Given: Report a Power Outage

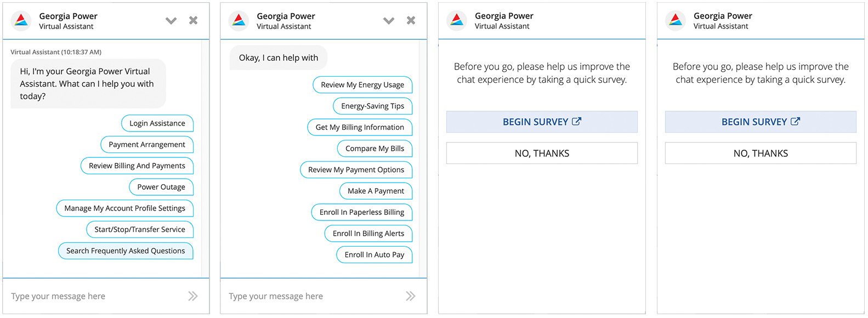Looking at the screenshot, I should (161, 187).
